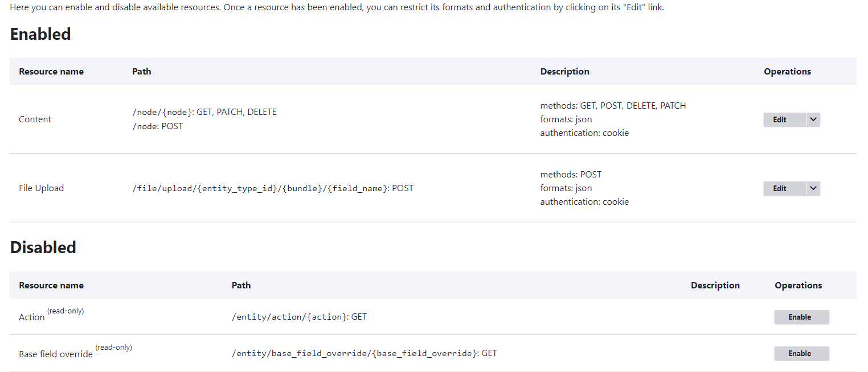Edit the Content resource
Image resolution: width=868 pixels, height=372 pixels.
(785, 119)
